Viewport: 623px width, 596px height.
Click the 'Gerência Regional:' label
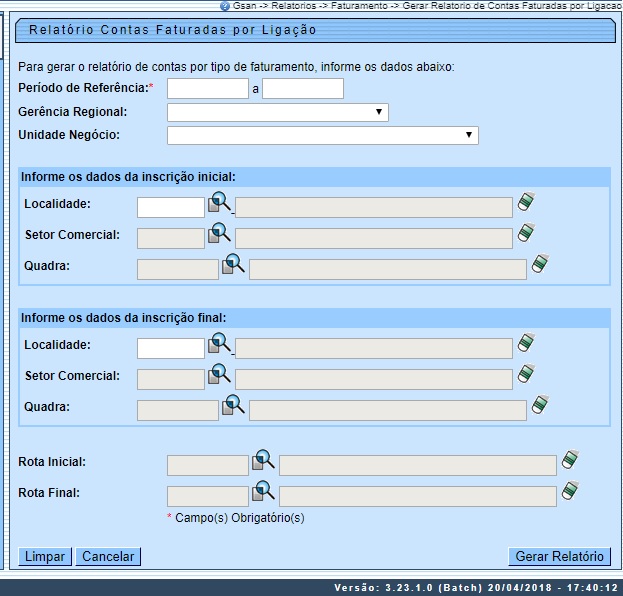[73, 112]
